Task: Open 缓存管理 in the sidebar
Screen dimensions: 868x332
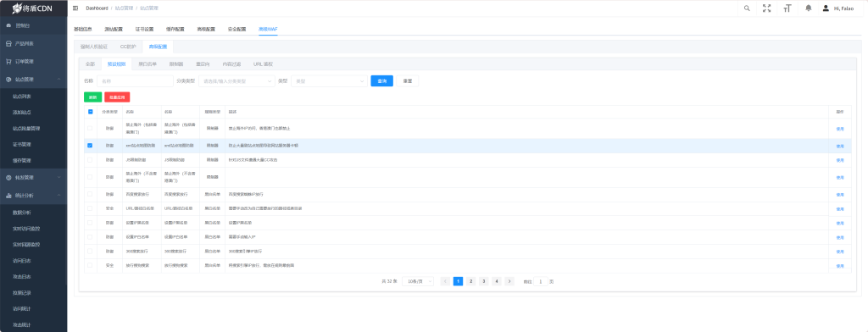Action: coord(22,160)
